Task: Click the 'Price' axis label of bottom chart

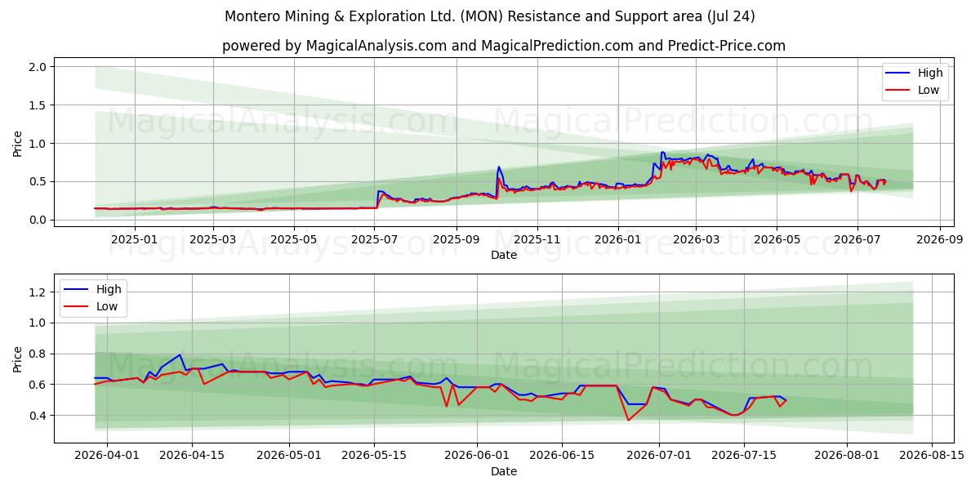Action: pos(18,359)
